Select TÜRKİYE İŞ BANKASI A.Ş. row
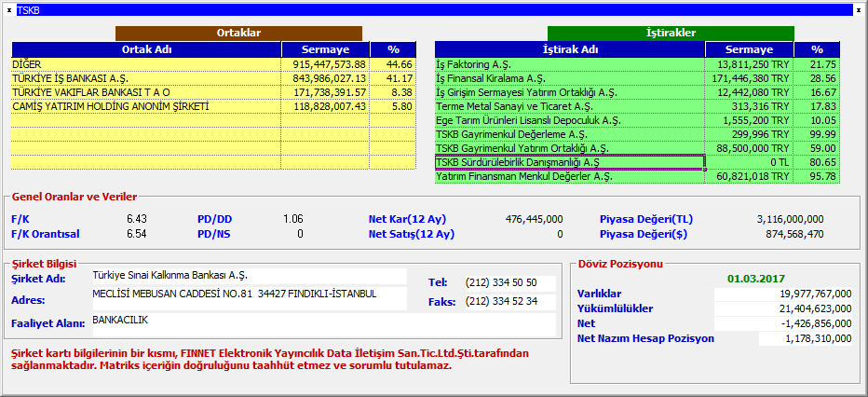Screen dimensions: 868x397 point(213,78)
